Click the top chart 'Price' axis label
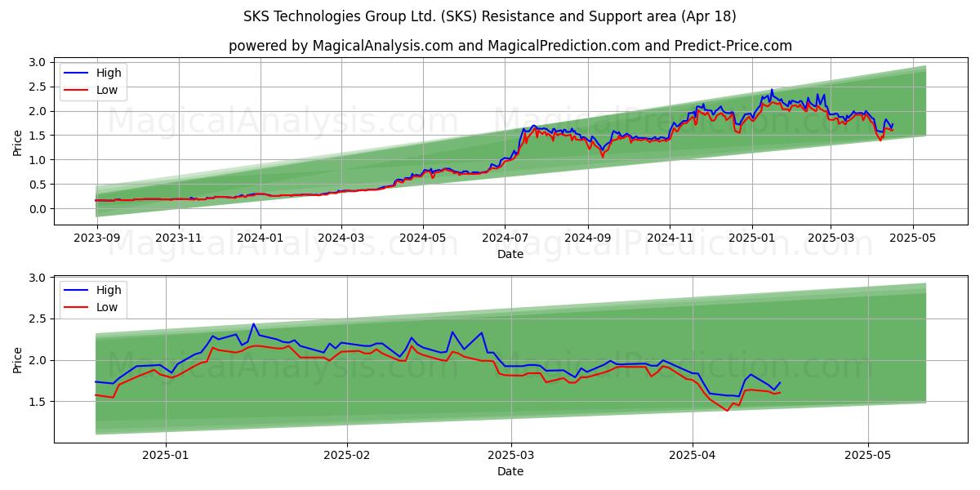 [17, 142]
